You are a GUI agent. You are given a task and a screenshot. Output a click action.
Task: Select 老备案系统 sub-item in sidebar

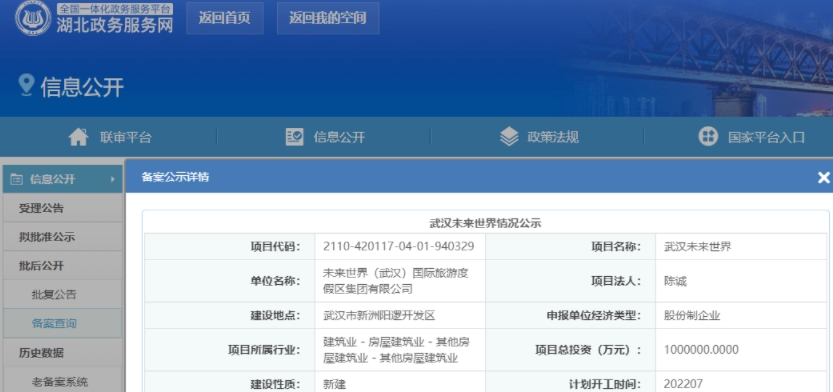click(62, 381)
